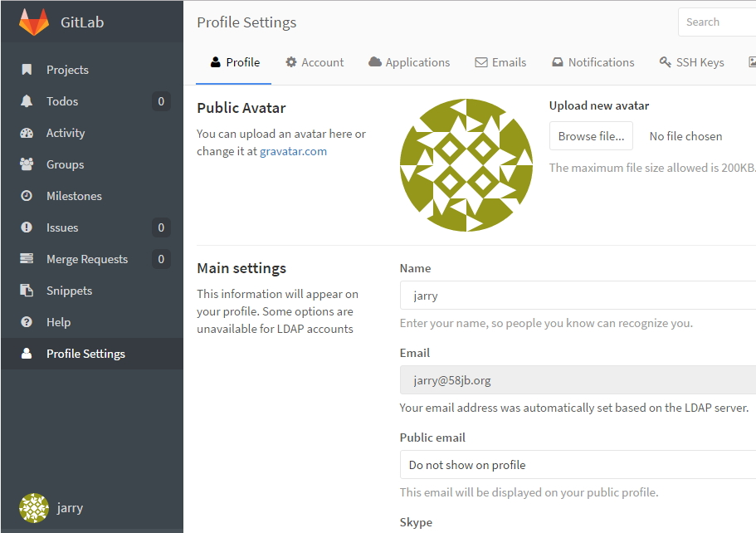Switch to the Notifications tab

click(593, 62)
